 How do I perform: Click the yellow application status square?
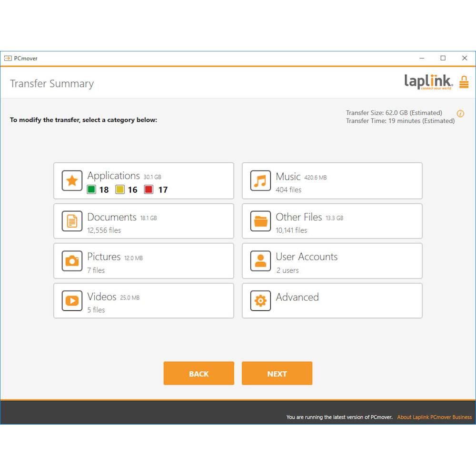pos(120,189)
